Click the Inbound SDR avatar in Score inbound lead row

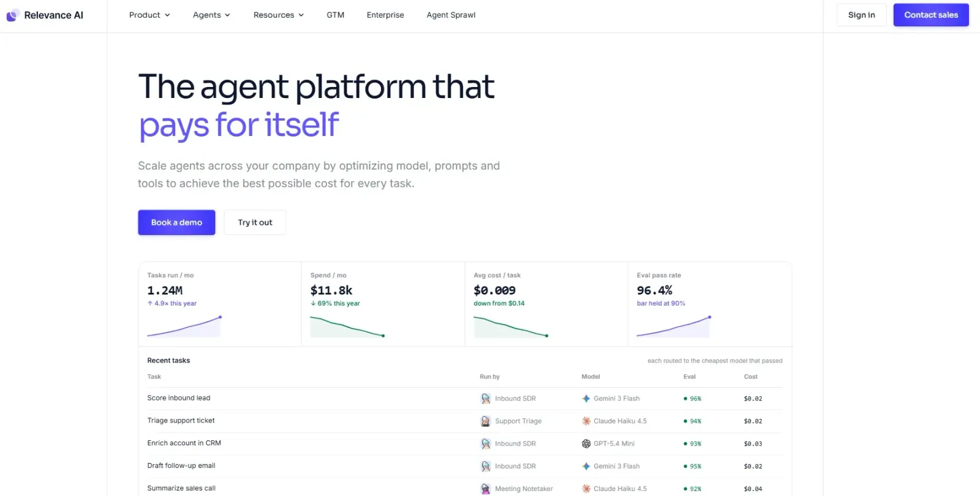coord(486,399)
